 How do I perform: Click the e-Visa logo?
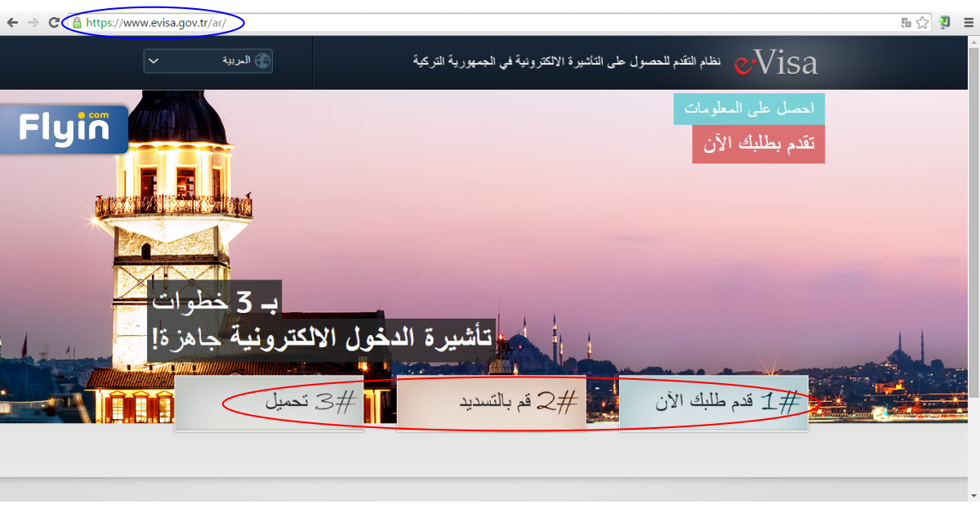775,63
